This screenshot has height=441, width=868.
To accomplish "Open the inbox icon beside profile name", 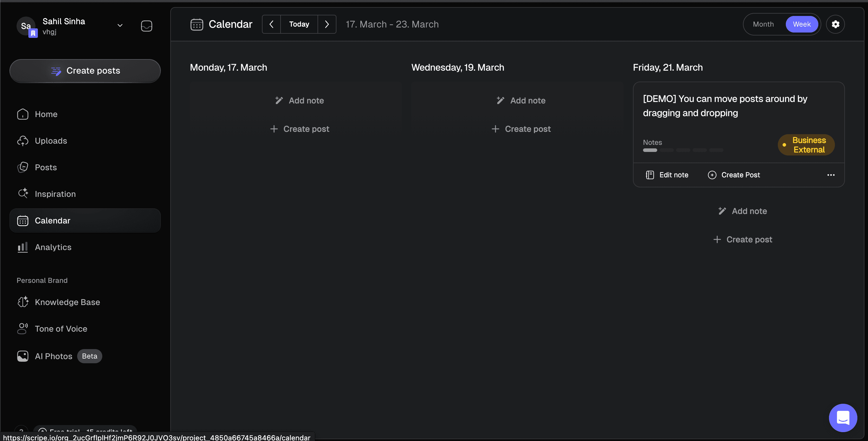I will pyautogui.click(x=146, y=26).
